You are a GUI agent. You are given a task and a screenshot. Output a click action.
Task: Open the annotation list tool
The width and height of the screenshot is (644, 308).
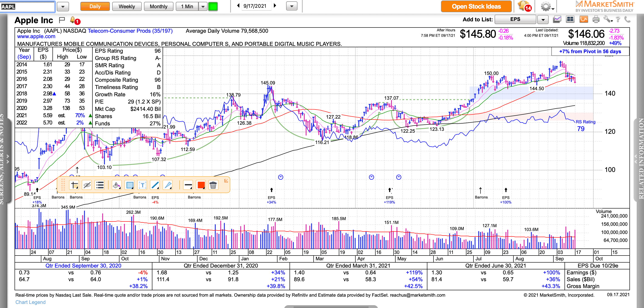[x=100, y=185]
